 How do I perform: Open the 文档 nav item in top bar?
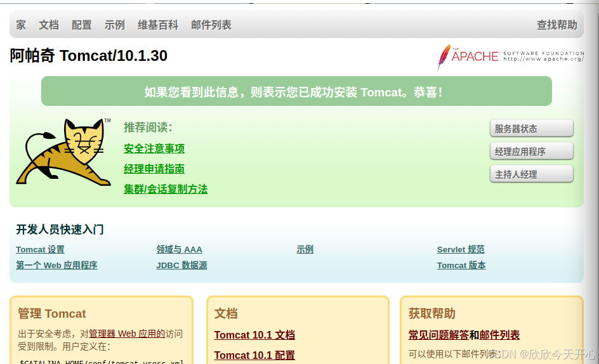48,25
